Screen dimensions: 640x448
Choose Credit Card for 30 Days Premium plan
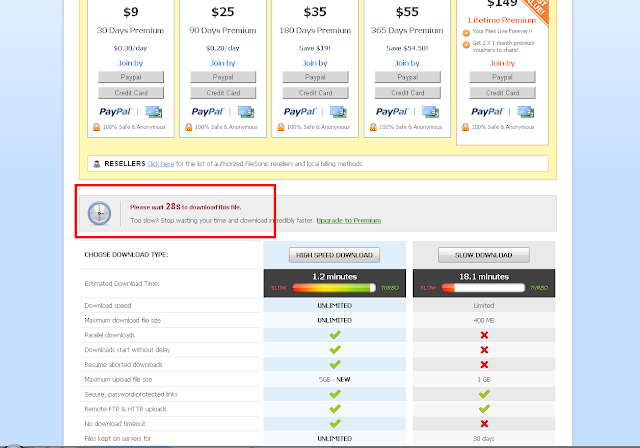pos(131,93)
